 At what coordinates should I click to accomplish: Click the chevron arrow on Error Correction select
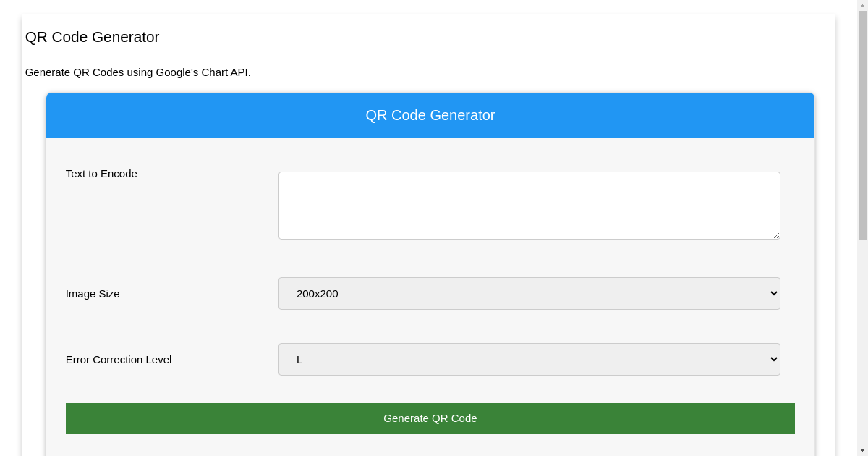pos(773,359)
